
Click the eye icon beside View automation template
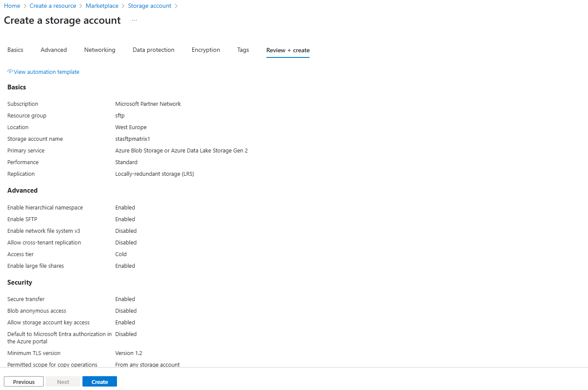click(x=10, y=72)
